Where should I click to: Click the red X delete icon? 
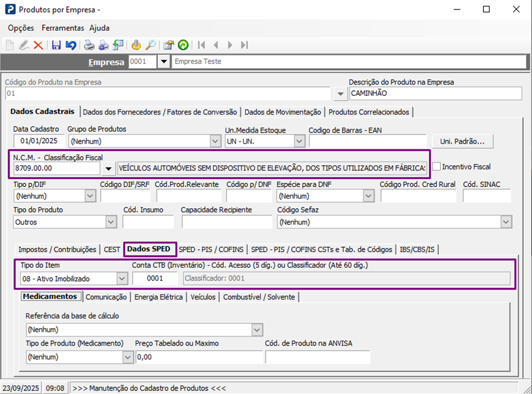coord(38,45)
